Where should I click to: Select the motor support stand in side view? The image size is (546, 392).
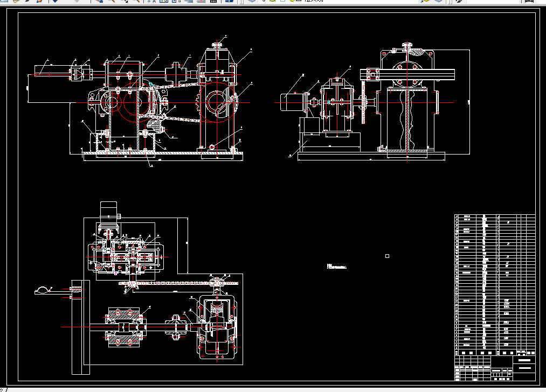pyautogui.click(x=309, y=126)
